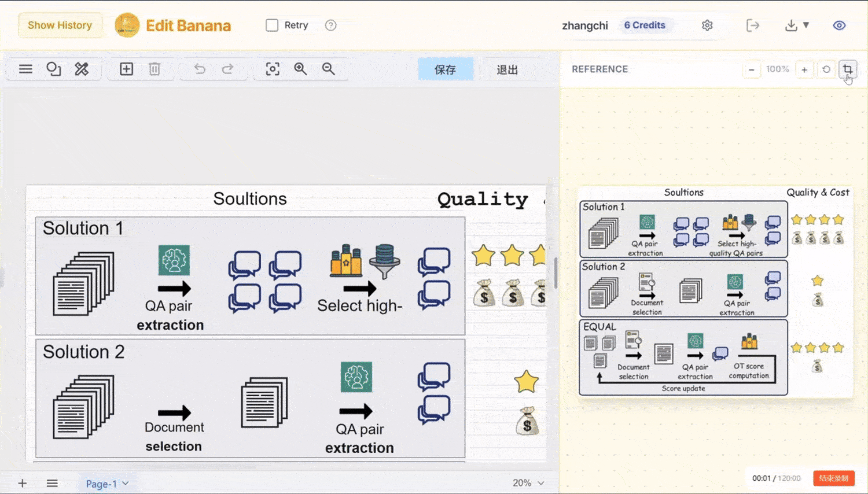
Task: Open the Page-1 page dropdown
Action: coord(106,483)
